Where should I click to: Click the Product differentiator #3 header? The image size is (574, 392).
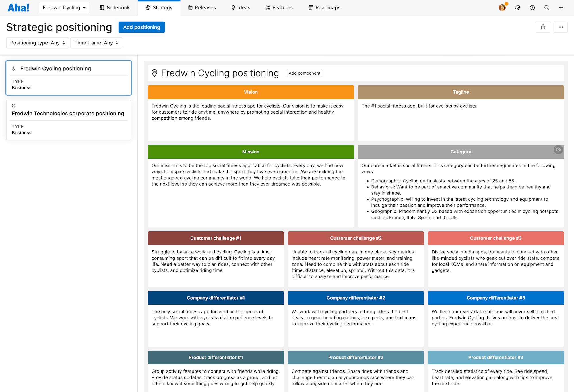[496, 358]
